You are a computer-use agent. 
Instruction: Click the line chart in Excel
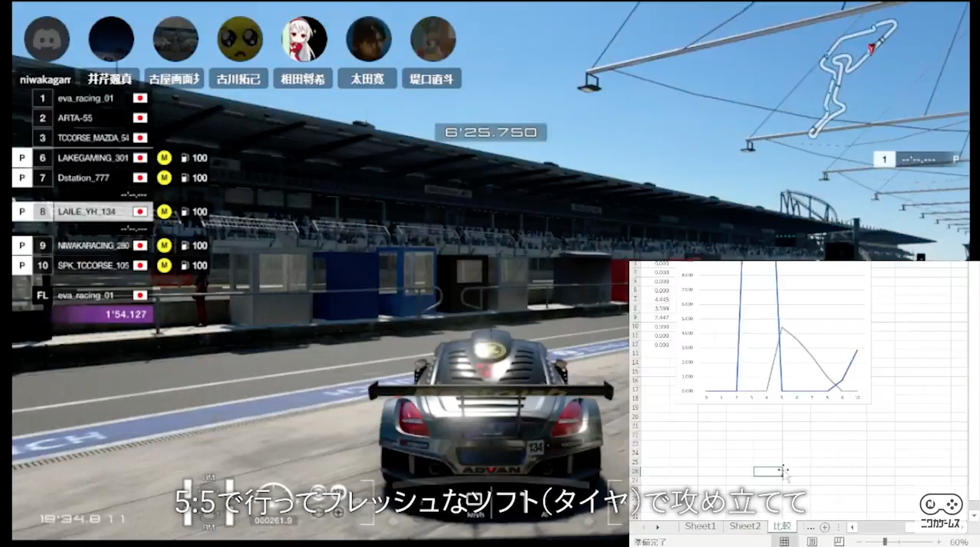775,332
